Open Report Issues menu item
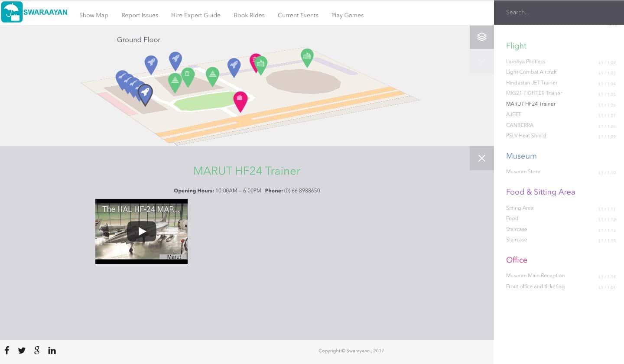Image resolution: width=624 pixels, height=364 pixels. (x=140, y=15)
